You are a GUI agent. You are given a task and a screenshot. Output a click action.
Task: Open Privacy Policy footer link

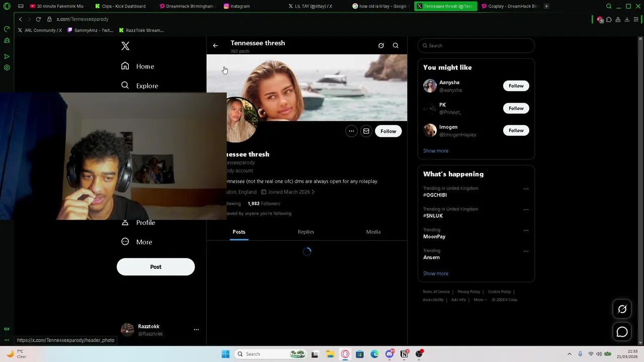[x=469, y=292]
